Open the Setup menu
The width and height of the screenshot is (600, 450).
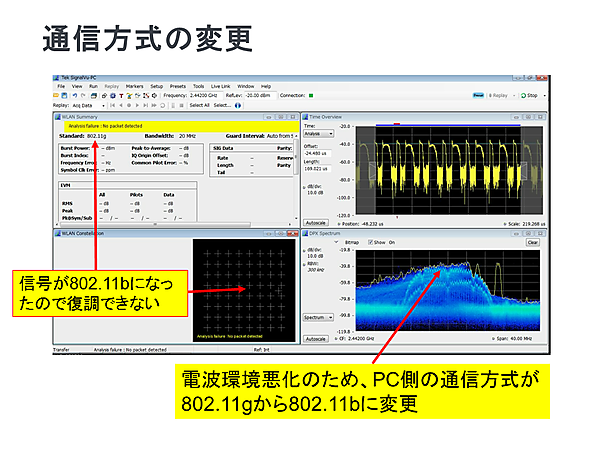(157, 86)
